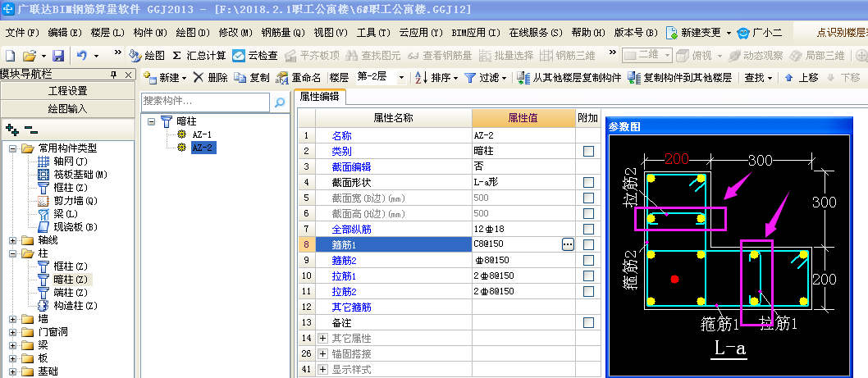
Task: Click expand-all plus icon in navigator
Action: coord(12,130)
